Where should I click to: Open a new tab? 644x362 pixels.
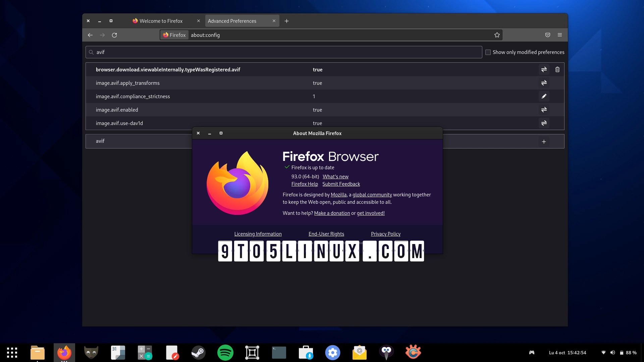point(286,21)
